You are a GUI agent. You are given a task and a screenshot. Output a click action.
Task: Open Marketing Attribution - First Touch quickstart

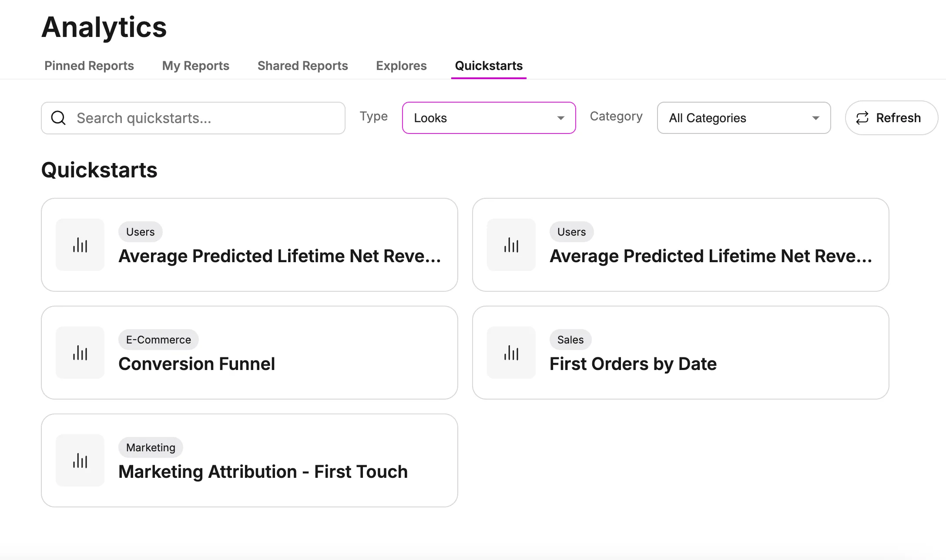coord(249,460)
